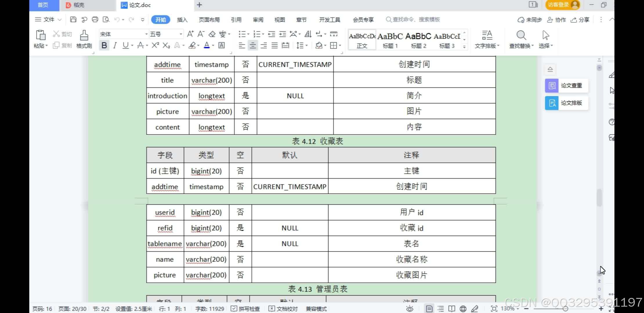Increase font size with A+ icon
The height and width of the screenshot is (313, 644).
click(190, 34)
